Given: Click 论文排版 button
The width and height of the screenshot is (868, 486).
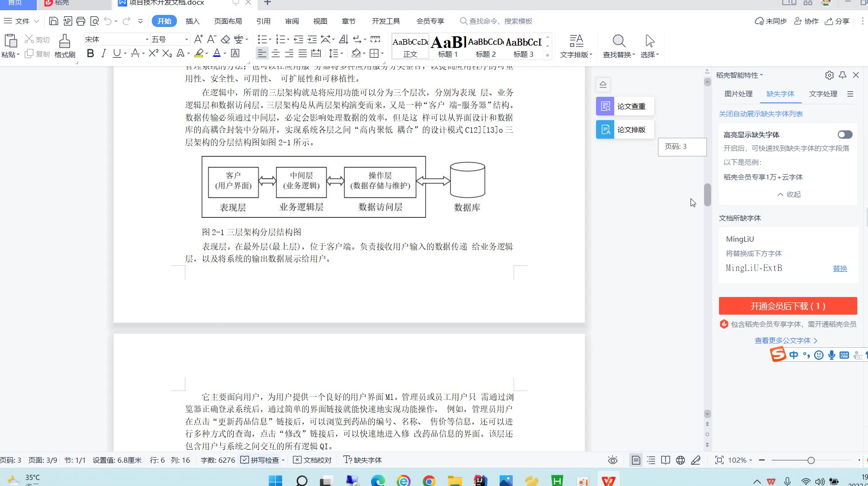Looking at the screenshot, I should click(625, 129).
